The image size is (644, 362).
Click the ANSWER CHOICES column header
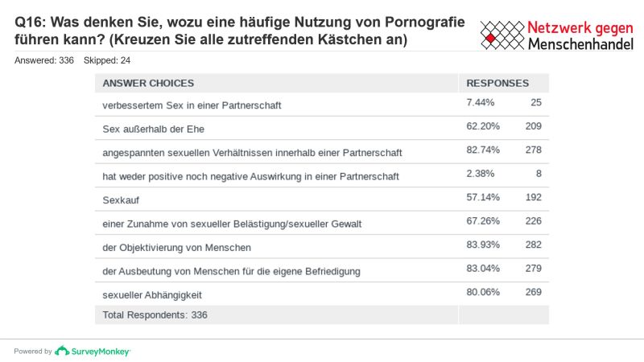pos(148,83)
